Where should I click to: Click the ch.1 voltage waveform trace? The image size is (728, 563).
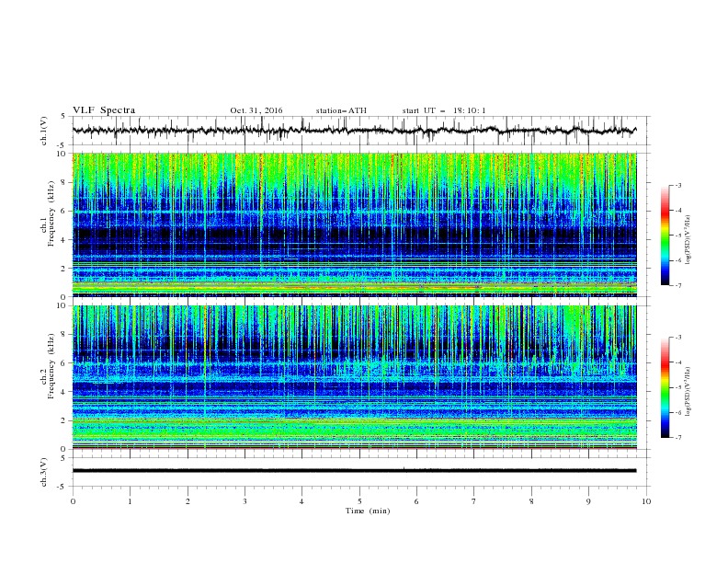click(x=354, y=131)
